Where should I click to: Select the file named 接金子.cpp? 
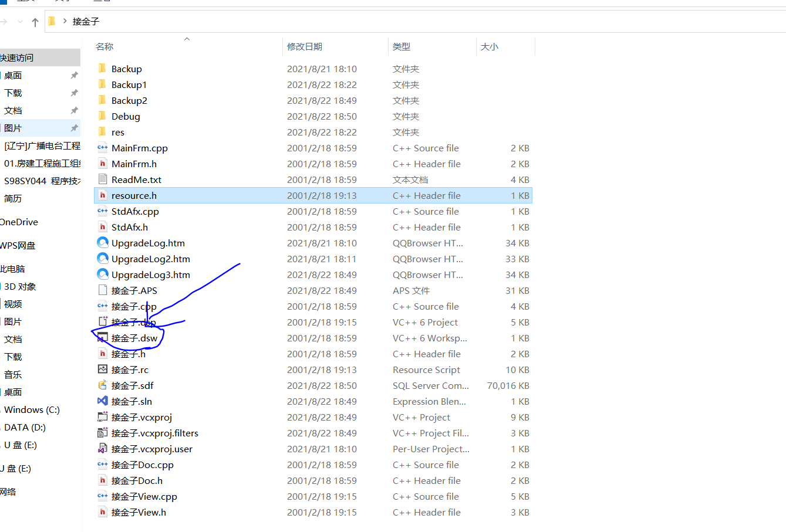click(x=134, y=306)
